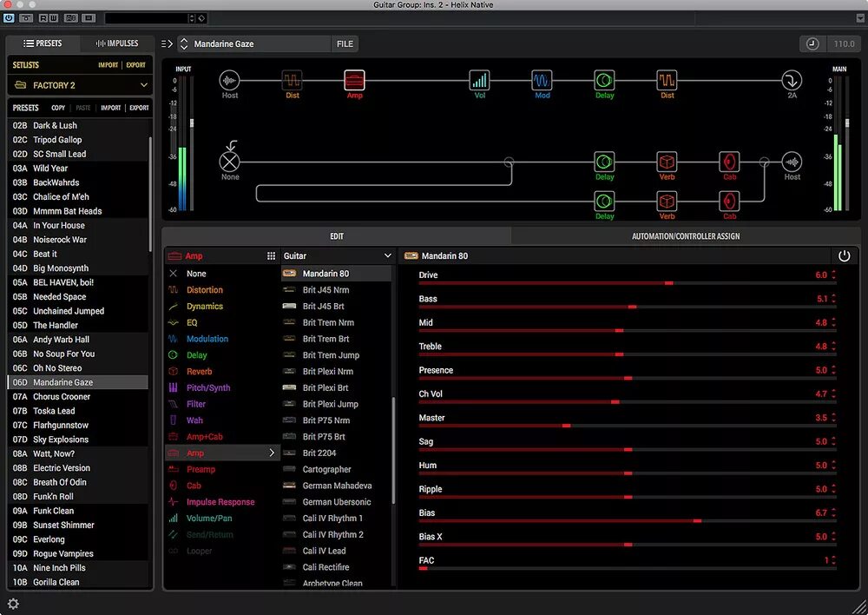The height and width of the screenshot is (615, 868).
Task: Set the Treble slider level
Action: pos(628,354)
